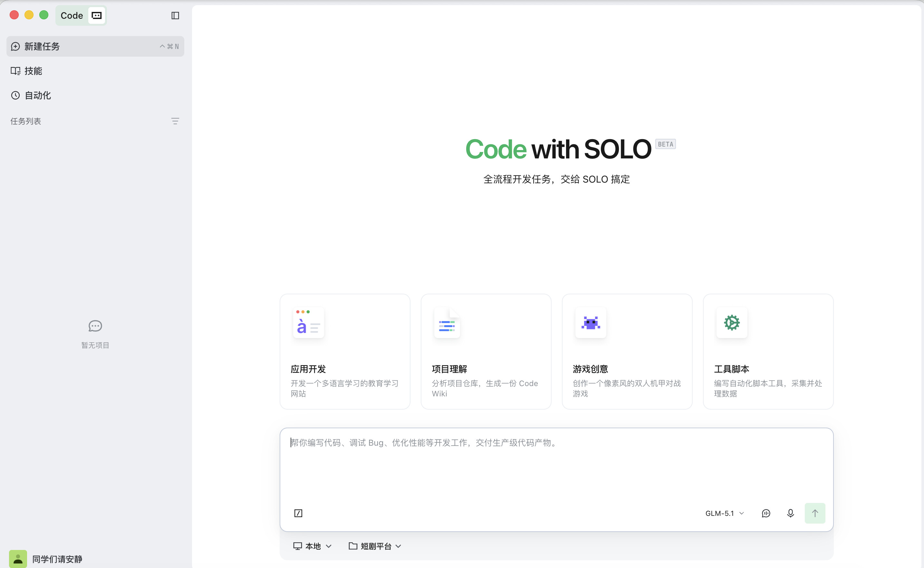Switch mode via the icon next to Code
924x568 pixels.
[x=97, y=15]
